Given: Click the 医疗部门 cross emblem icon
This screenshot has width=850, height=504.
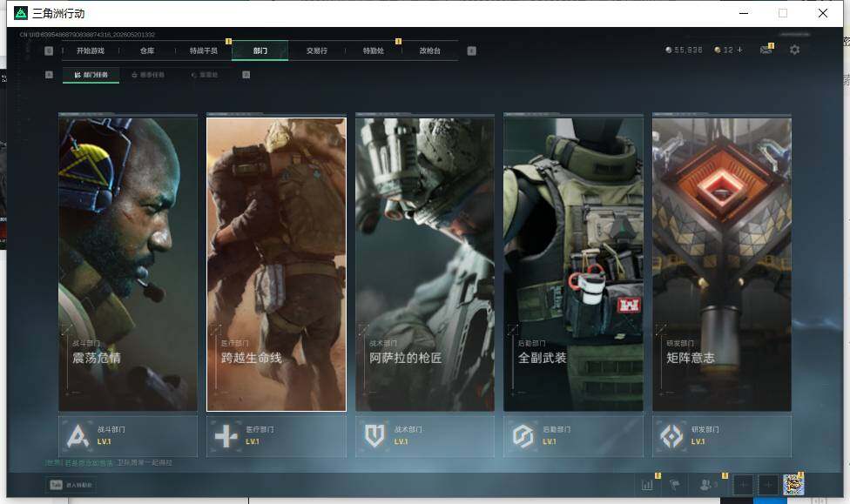Looking at the screenshot, I should pyautogui.click(x=226, y=436).
